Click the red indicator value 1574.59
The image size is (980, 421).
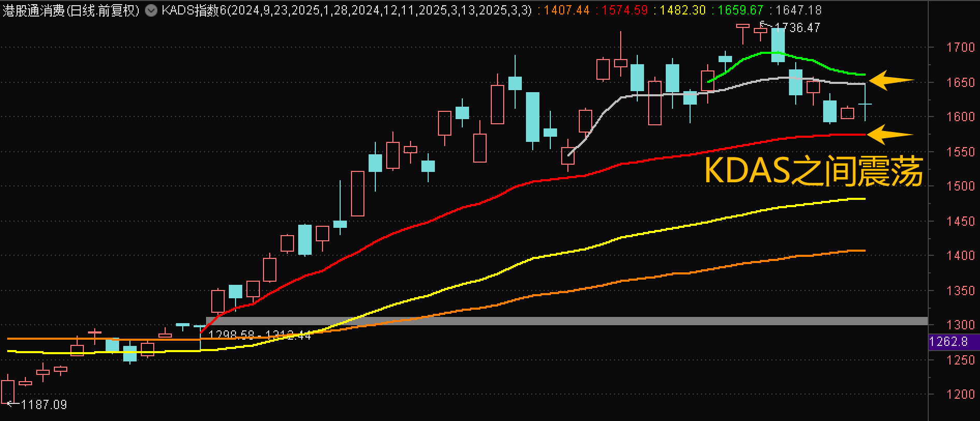click(x=625, y=10)
